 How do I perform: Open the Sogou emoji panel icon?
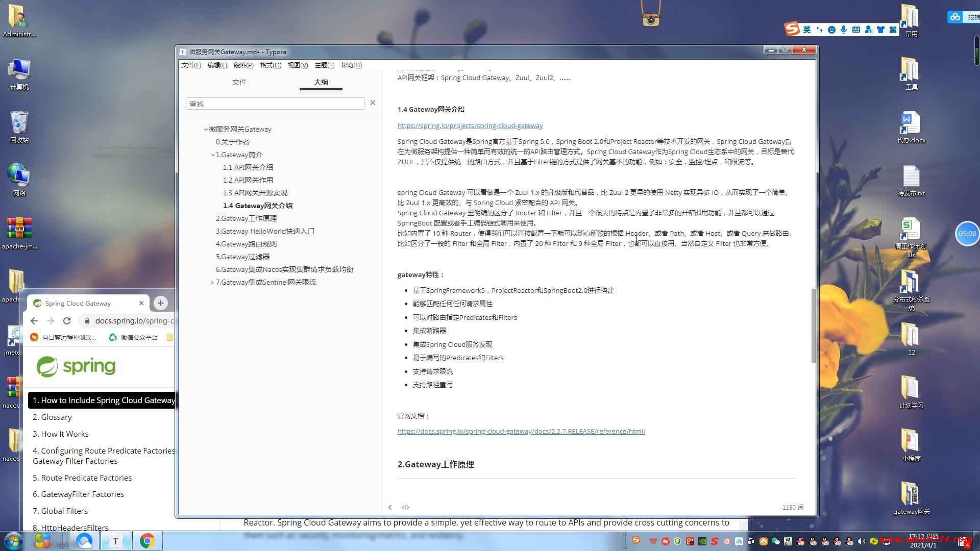(x=831, y=30)
